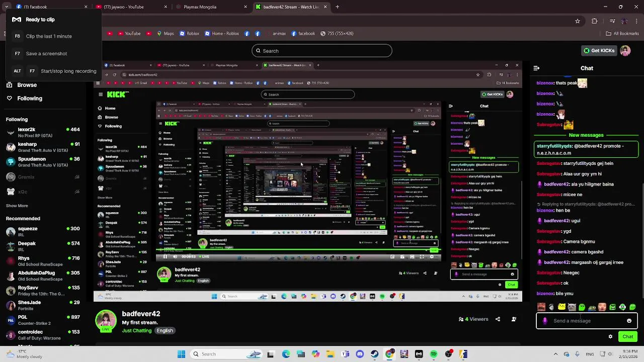Open Microsoft Teams taskbar icon

(345, 354)
